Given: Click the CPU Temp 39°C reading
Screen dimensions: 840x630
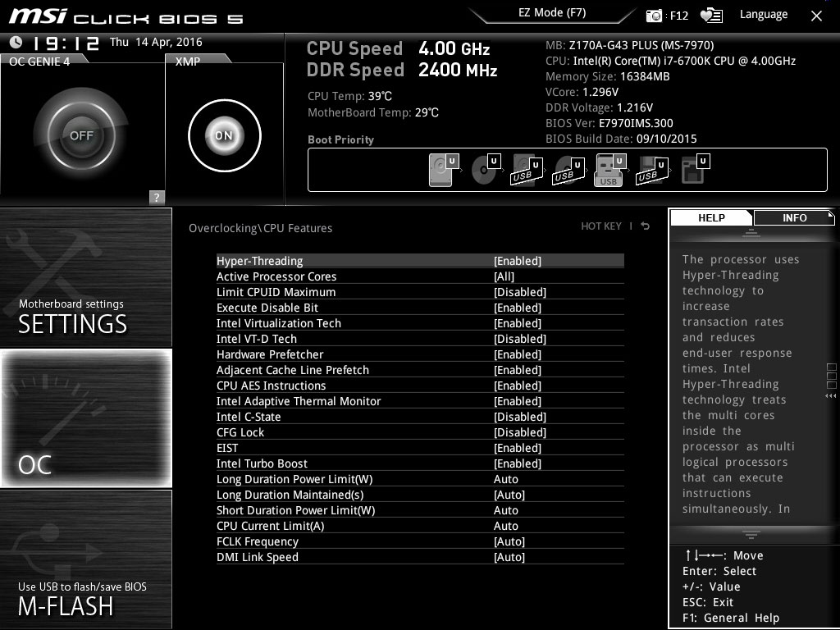Looking at the screenshot, I should point(349,96).
